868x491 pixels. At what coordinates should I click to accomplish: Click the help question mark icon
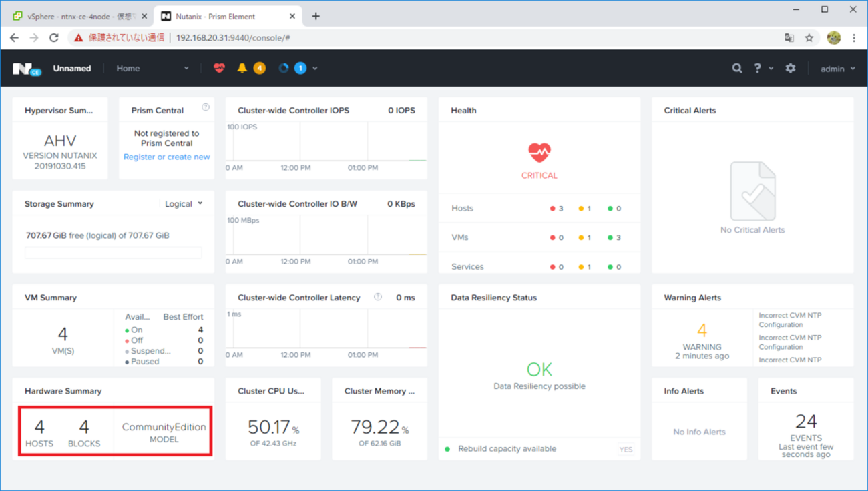click(757, 68)
